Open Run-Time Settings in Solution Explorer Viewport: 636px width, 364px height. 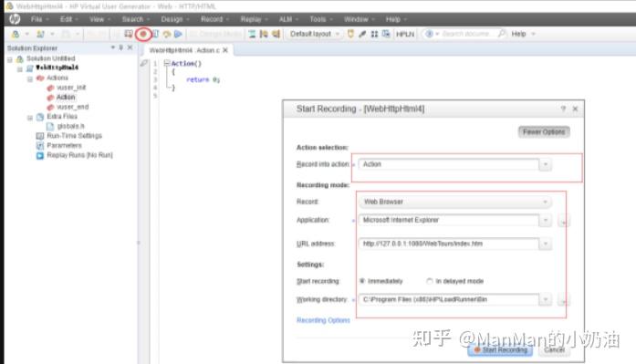click(74, 136)
